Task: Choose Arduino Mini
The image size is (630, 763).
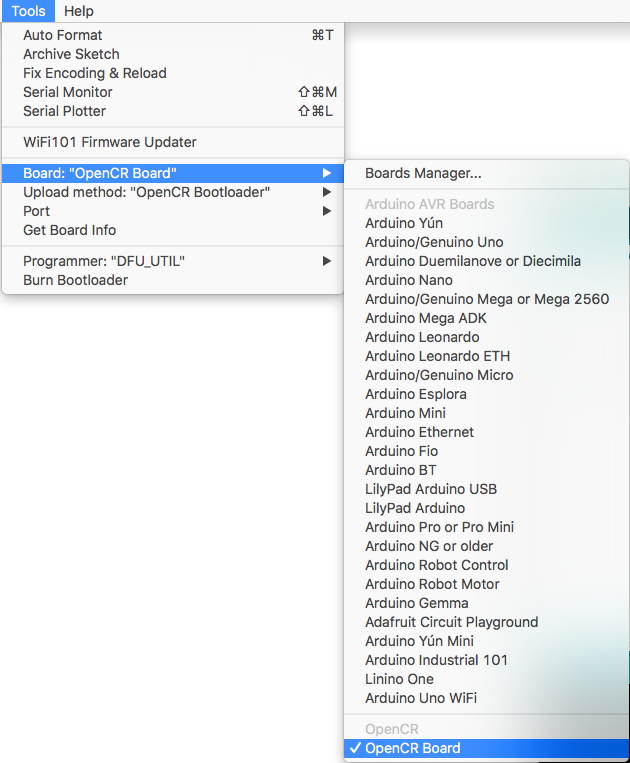Action: click(x=486, y=413)
